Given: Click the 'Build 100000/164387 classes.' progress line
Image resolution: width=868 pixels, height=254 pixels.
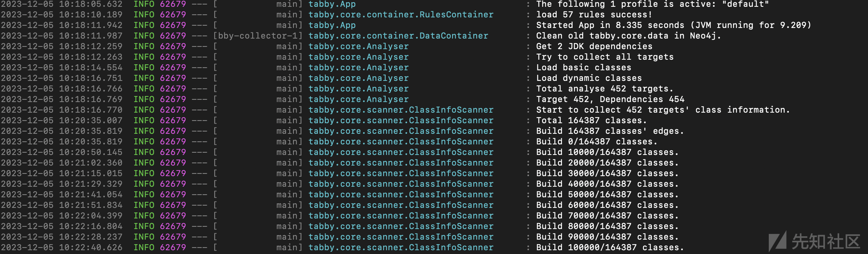Looking at the screenshot, I should point(610,248).
